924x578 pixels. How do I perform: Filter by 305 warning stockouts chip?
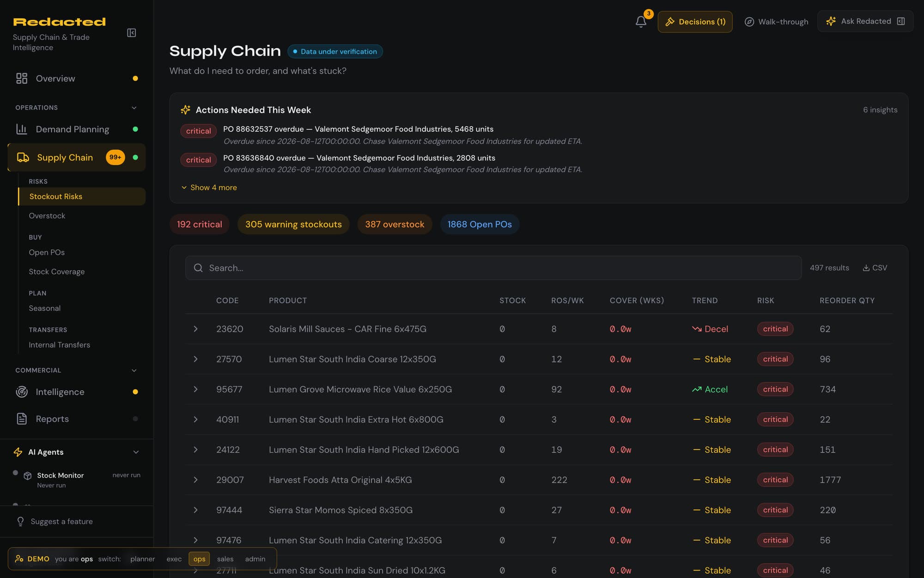[293, 224]
